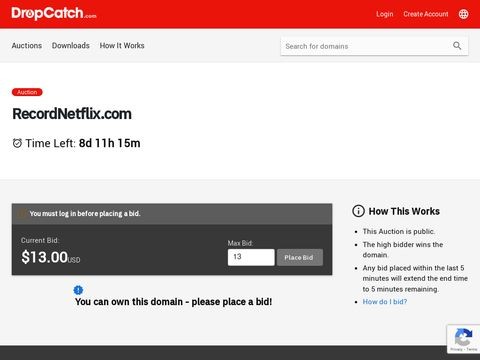
Task: Click the RecordNetflix.com domain heading
Action: click(x=72, y=114)
